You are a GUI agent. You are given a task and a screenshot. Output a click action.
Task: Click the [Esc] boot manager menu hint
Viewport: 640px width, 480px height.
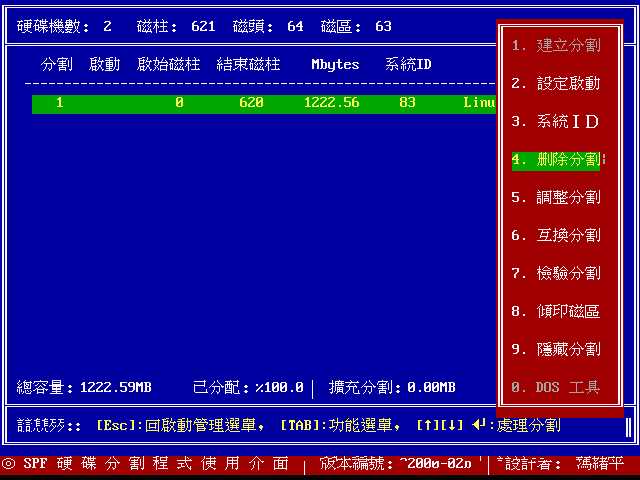click(x=180, y=426)
